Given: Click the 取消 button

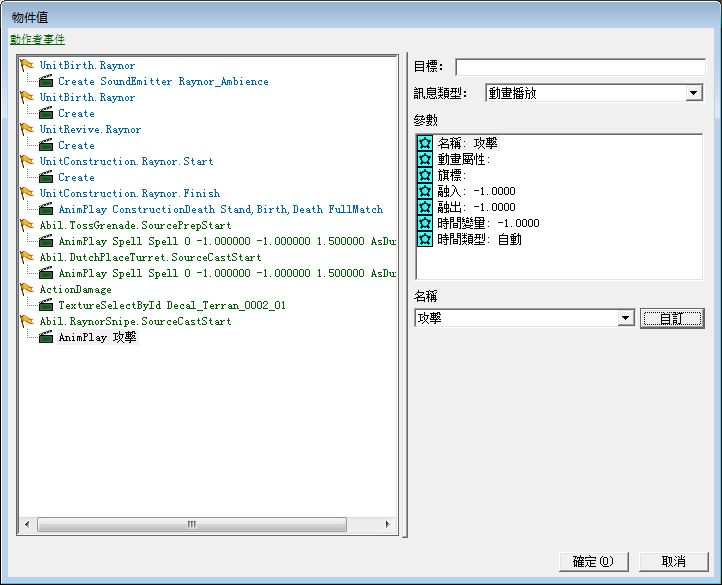Looking at the screenshot, I should [674, 562].
